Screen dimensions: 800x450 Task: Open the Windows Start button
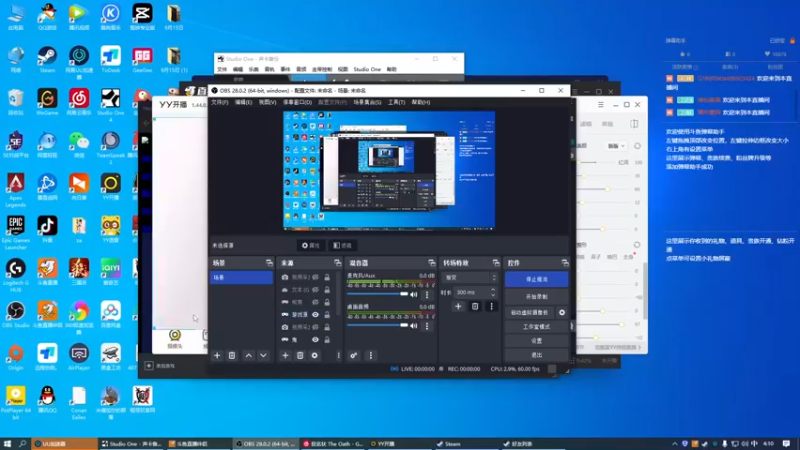pos(7,444)
